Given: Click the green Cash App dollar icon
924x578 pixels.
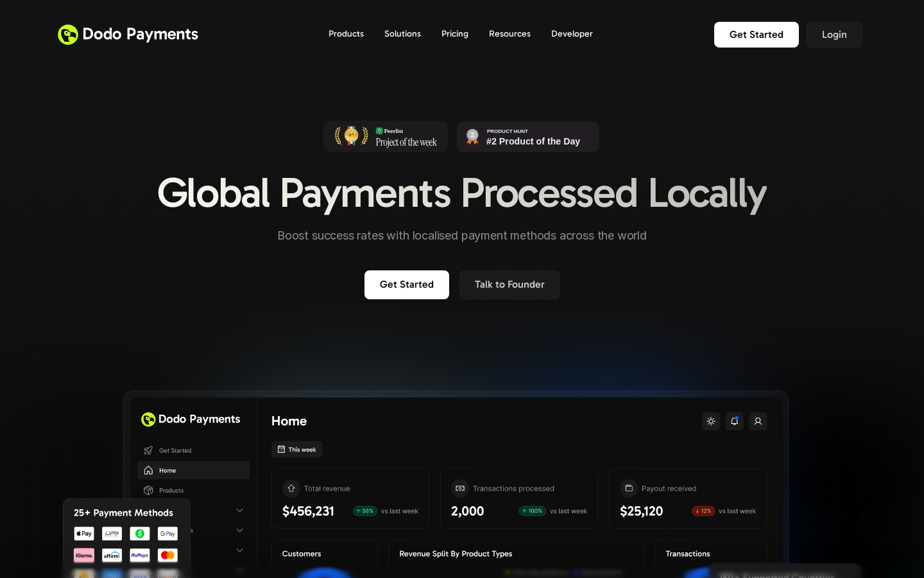Looking at the screenshot, I should click(x=140, y=534).
